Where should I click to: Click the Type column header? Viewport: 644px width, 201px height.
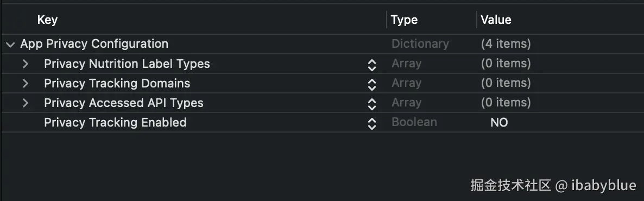pos(404,20)
